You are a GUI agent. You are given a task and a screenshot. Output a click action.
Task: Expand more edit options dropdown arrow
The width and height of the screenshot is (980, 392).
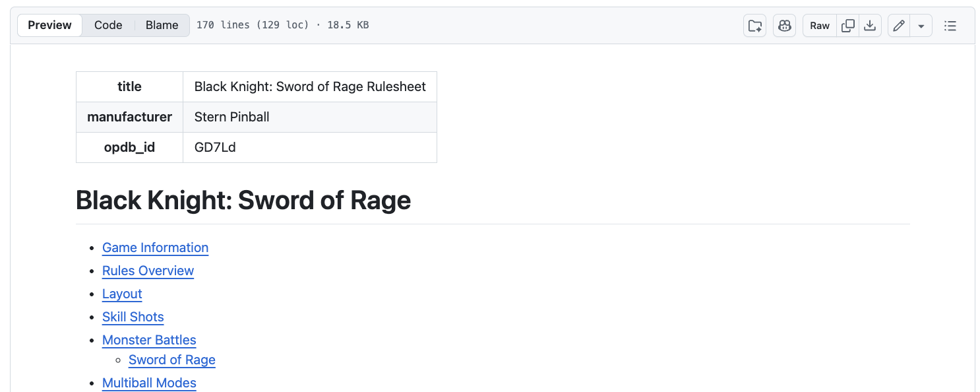pos(921,26)
